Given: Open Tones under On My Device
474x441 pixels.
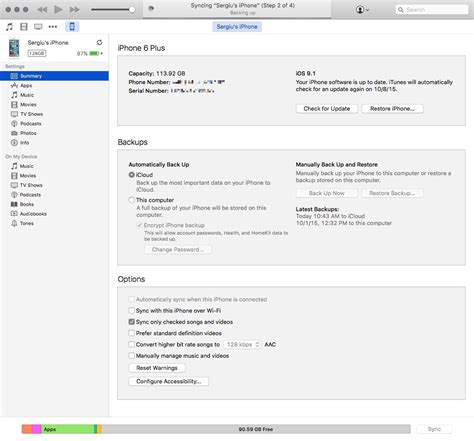Looking at the screenshot, I should point(54,223).
